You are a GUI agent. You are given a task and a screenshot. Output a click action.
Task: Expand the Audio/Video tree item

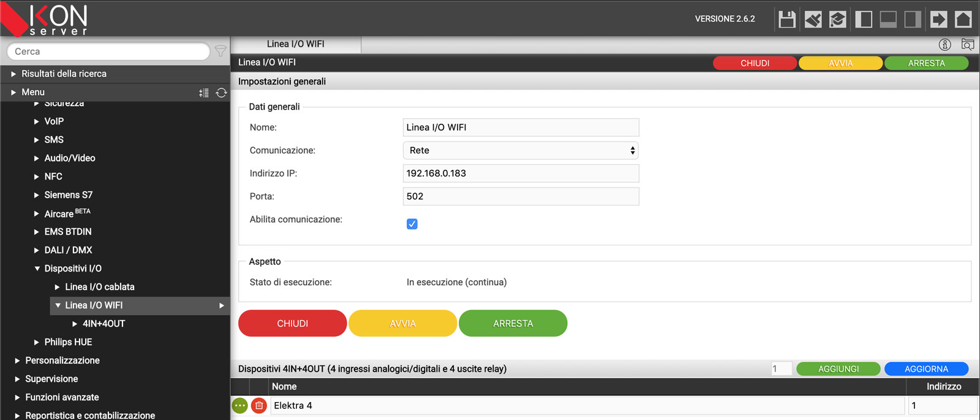(x=37, y=158)
